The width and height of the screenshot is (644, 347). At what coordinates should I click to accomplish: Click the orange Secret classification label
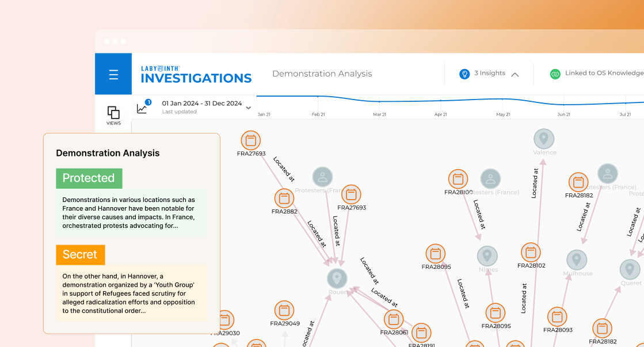point(80,254)
